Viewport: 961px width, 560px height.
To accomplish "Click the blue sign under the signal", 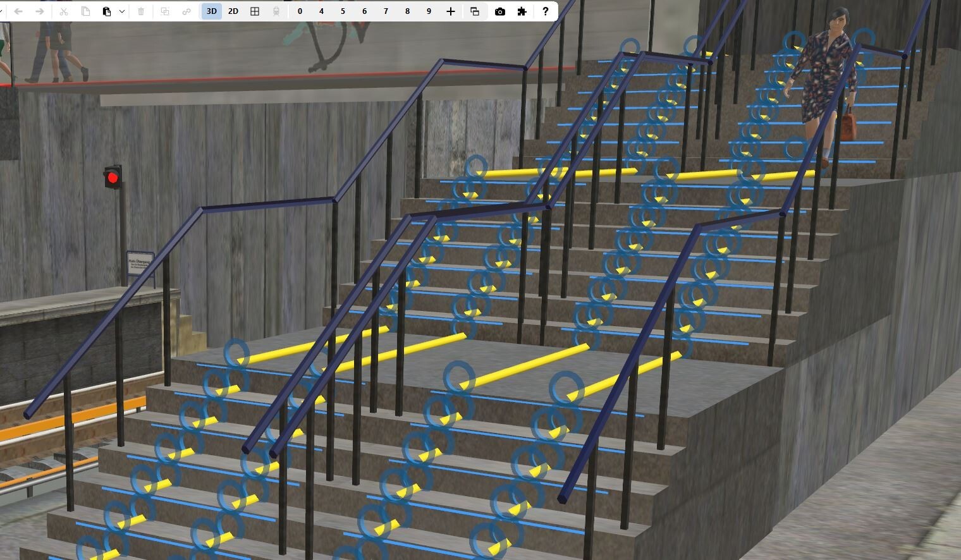I will (140, 264).
